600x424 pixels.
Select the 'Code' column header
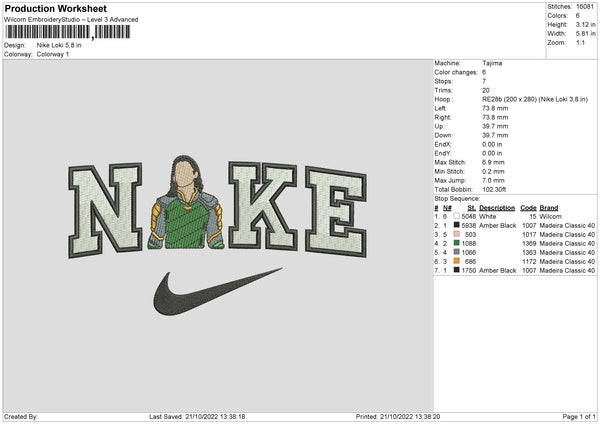point(528,208)
